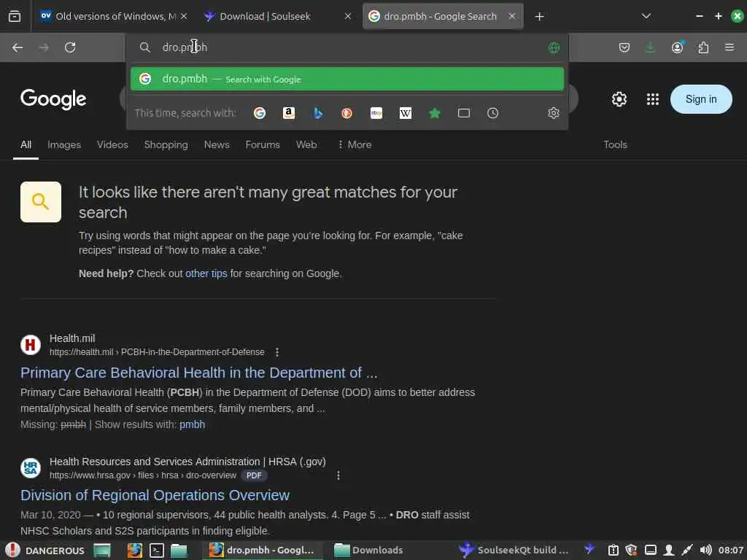Open the DANGEROUS start menu button
Image resolution: width=747 pixels, height=560 pixels.
(45, 551)
